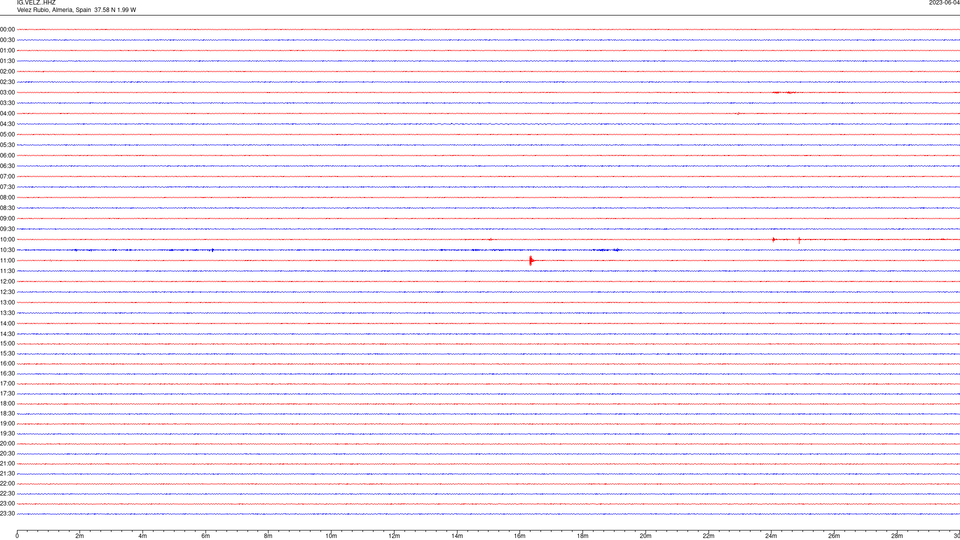
Task: Click the 02:30 time label
Action: tap(7, 82)
